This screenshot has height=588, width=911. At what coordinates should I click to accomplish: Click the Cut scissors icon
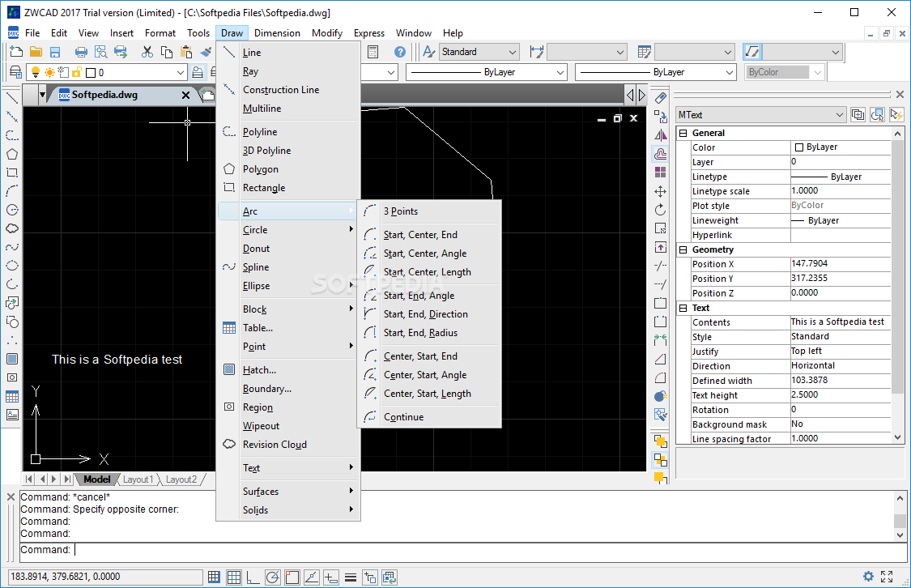pyautogui.click(x=147, y=52)
